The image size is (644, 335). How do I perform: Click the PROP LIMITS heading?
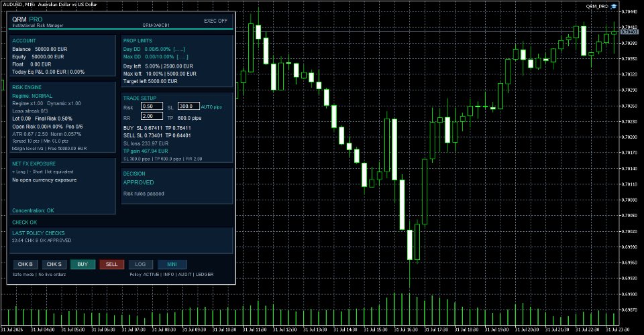click(138, 41)
